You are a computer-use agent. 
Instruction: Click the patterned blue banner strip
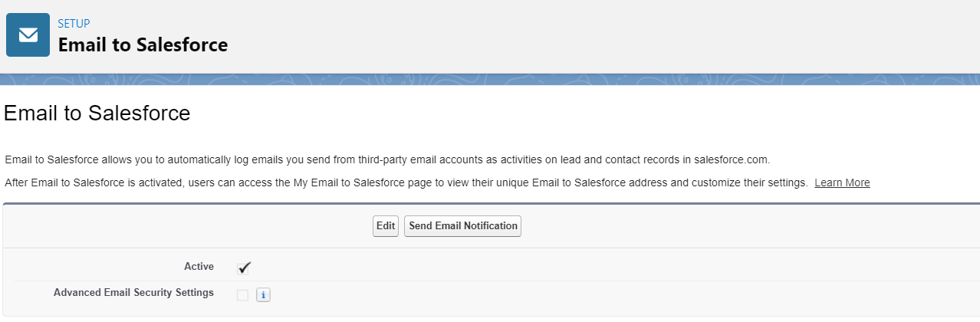[490, 79]
